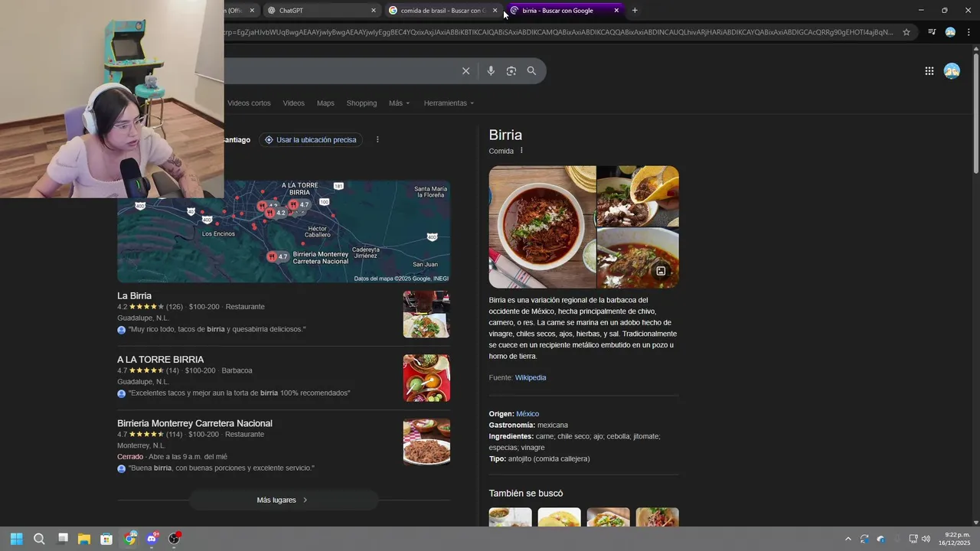Click the Más lugares button
The width and height of the screenshot is (980, 551).
pyautogui.click(x=283, y=500)
